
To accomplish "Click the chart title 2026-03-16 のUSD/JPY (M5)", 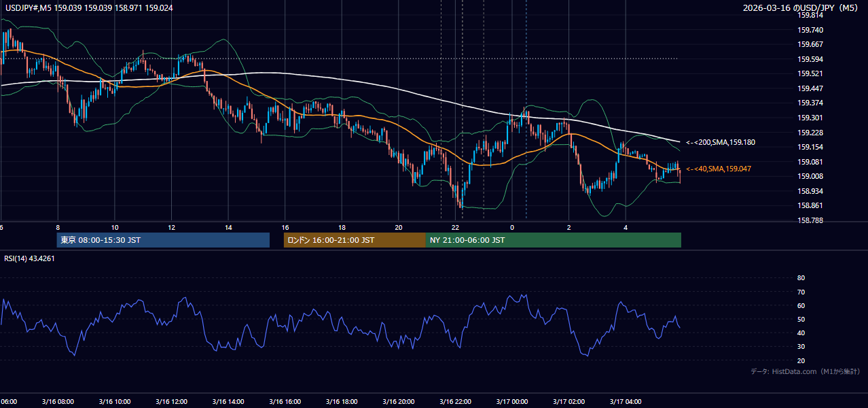I will (x=801, y=7).
